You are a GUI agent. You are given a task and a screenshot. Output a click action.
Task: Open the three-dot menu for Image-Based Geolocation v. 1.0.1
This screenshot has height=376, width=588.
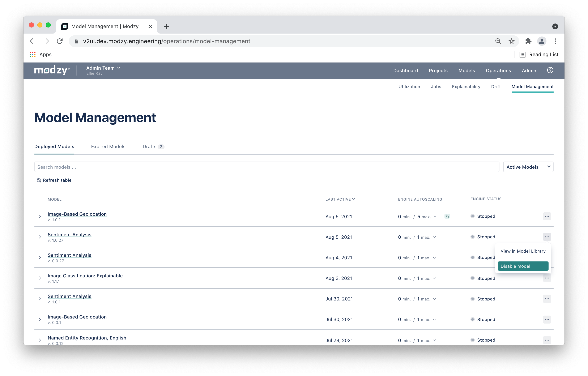547,216
